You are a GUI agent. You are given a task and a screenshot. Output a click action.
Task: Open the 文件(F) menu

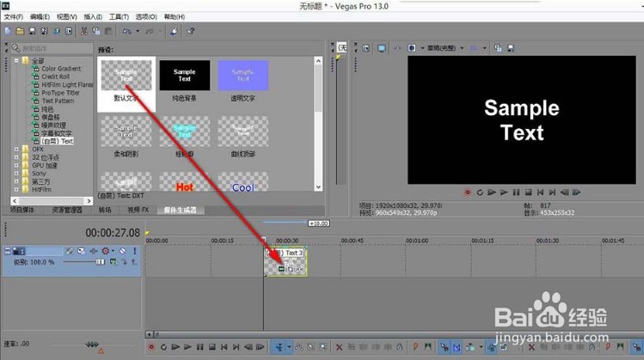coord(14,17)
